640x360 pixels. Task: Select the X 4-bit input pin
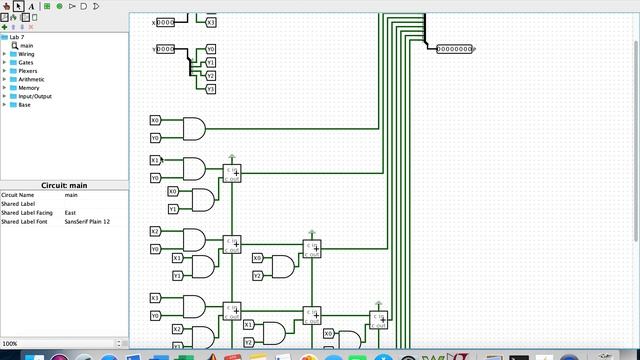165,22
